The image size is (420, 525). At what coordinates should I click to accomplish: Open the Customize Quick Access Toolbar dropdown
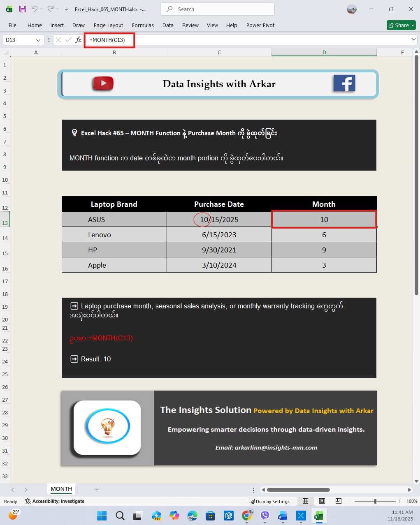coord(66,9)
